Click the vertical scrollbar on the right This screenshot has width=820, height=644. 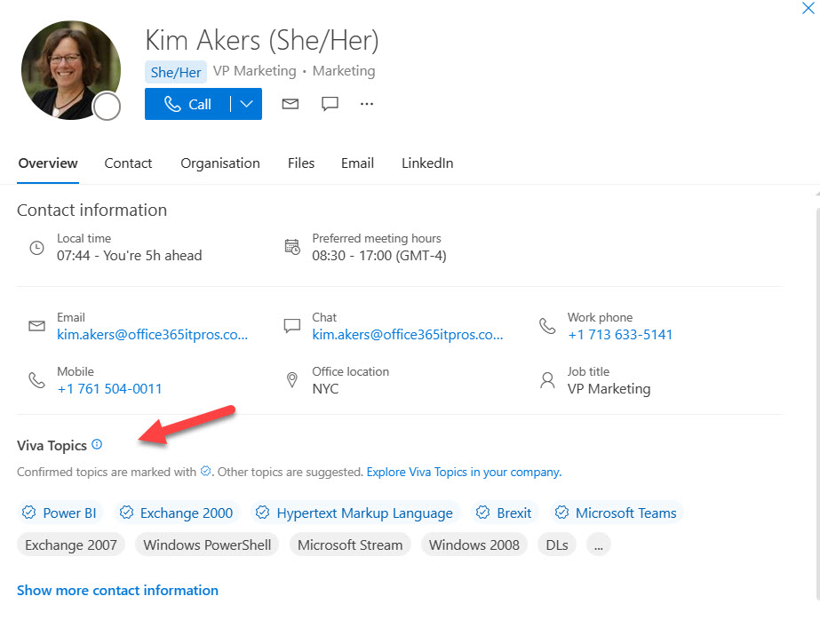click(817, 402)
